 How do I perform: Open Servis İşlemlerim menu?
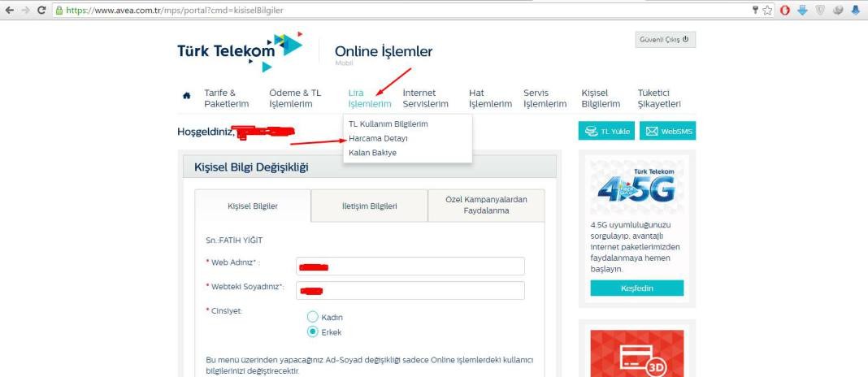pos(545,98)
